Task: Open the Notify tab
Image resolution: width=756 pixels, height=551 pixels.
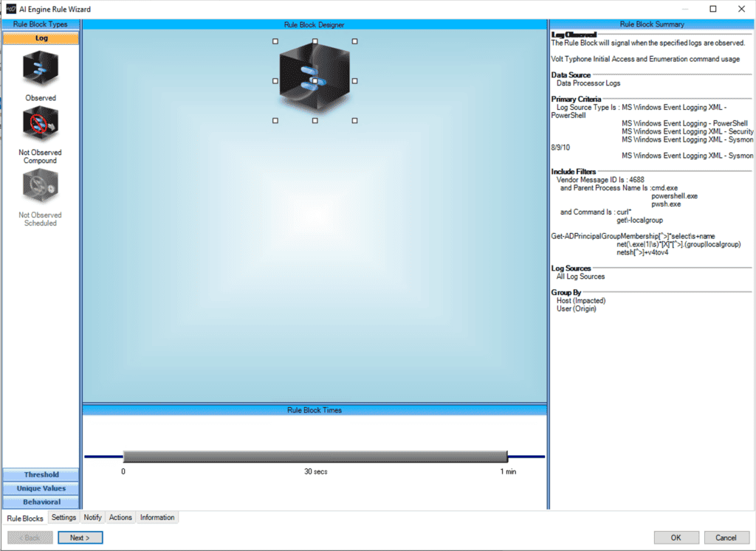Action: tap(92, 517)
